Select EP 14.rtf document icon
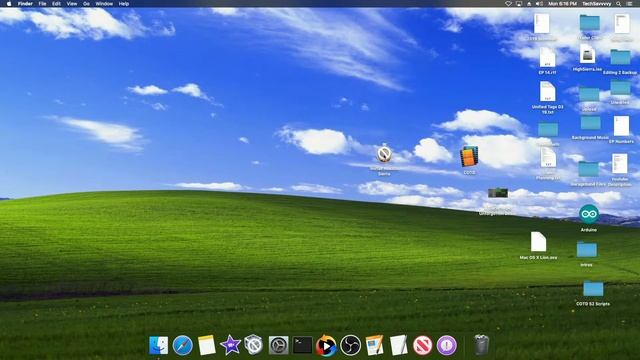Screen dimensions: 640x360 coord(547,58)
